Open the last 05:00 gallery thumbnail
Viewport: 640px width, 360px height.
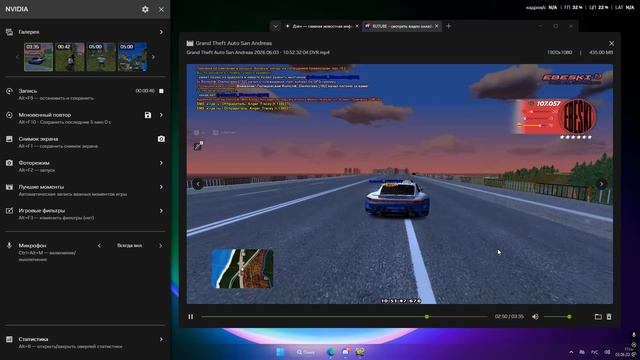tap(132, 57)
